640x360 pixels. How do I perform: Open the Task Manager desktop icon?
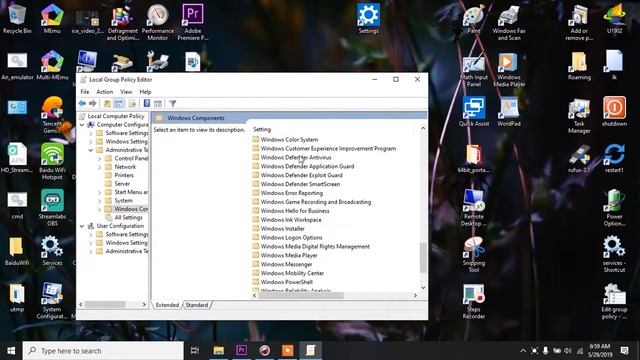pyautogui.click(x=579, y=115)
